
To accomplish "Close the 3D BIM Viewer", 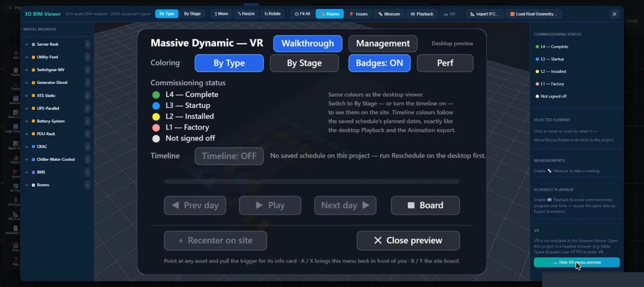I will (614, 14).
